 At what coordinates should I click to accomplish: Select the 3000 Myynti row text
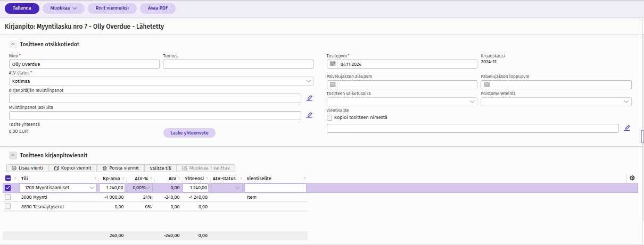click(35, 197)
